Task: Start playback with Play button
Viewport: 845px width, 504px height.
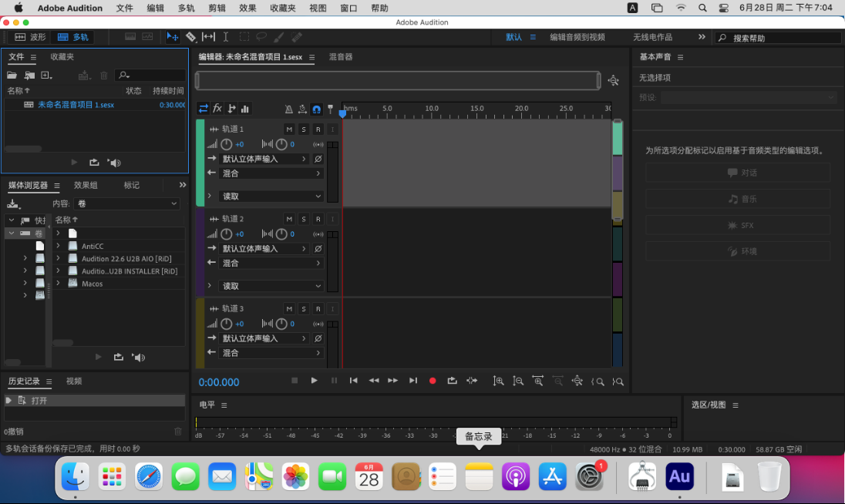Action: tap(315, 381)
